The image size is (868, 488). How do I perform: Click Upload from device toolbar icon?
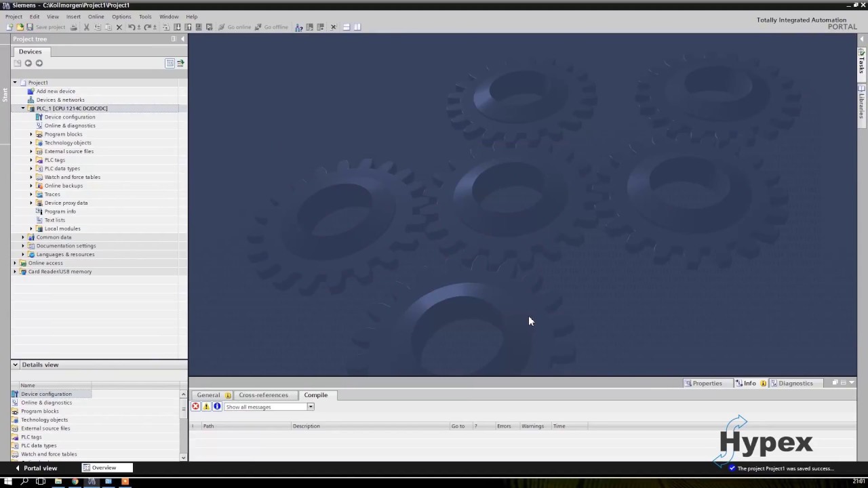(188, 27)
